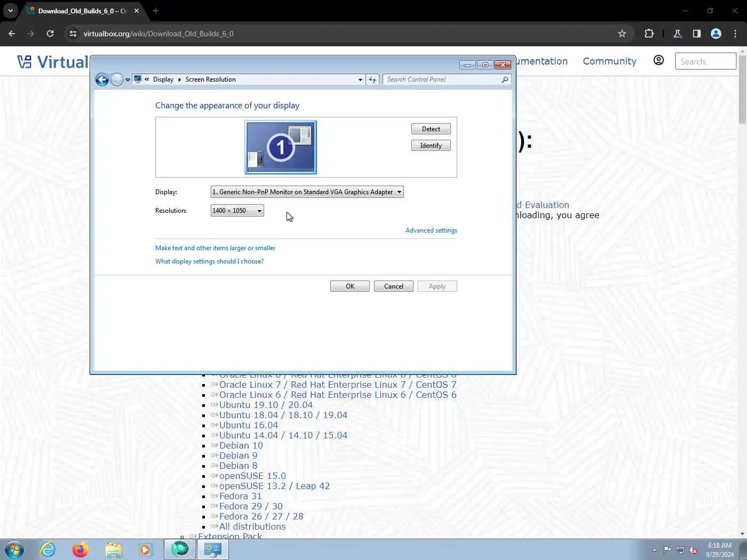747x560 pixels.
Task: Click the refresh button next to address bar
Action: (372, 79)
